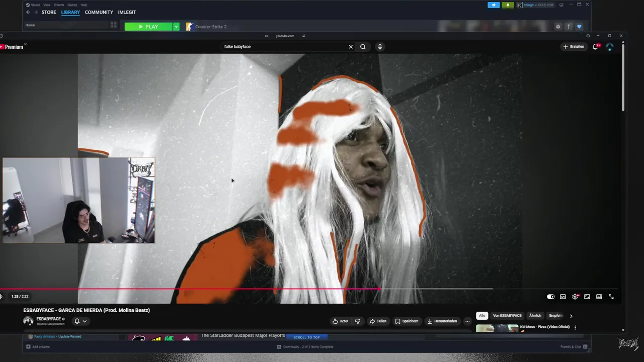Open the YouTube account avatar menu
This screenshot has height=362, width=644.
point(610,47)
